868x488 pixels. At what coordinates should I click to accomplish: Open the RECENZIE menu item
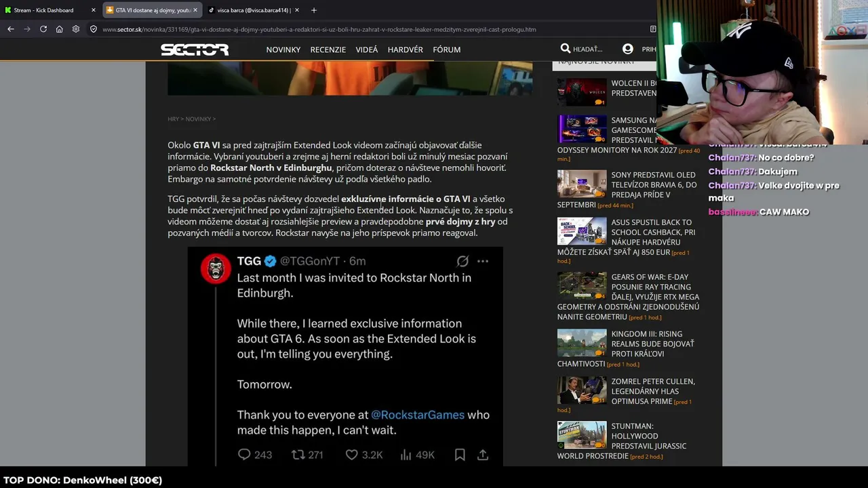[328, 49]
